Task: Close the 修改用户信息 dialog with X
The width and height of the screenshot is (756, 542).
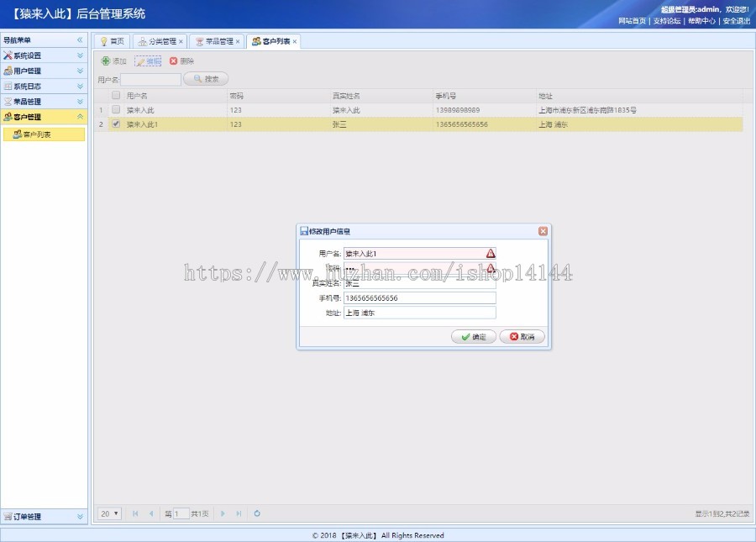Action: [543, 231]
